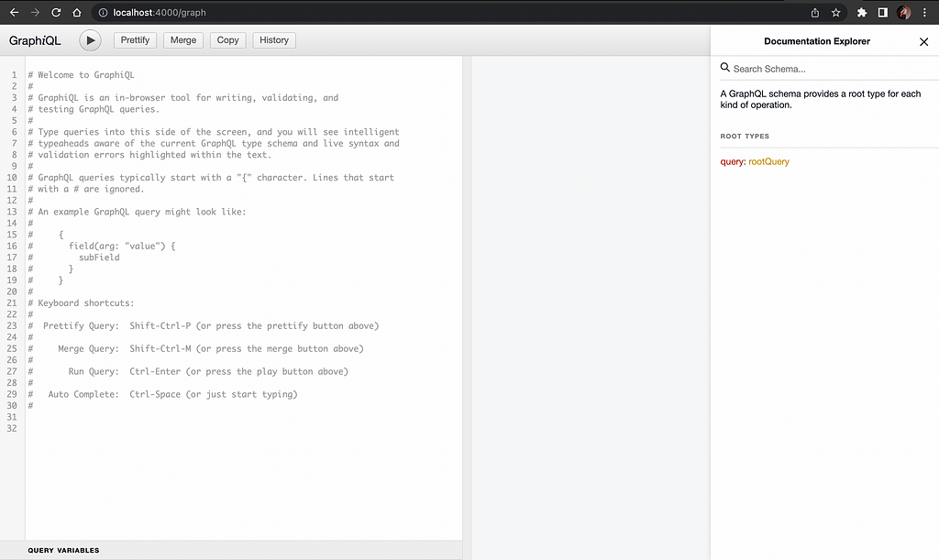Viewport: 939px width, 560px height.
Task: Click the 'Auto Complete: Ctrl-Space' comment line
Action: point(162,394)
